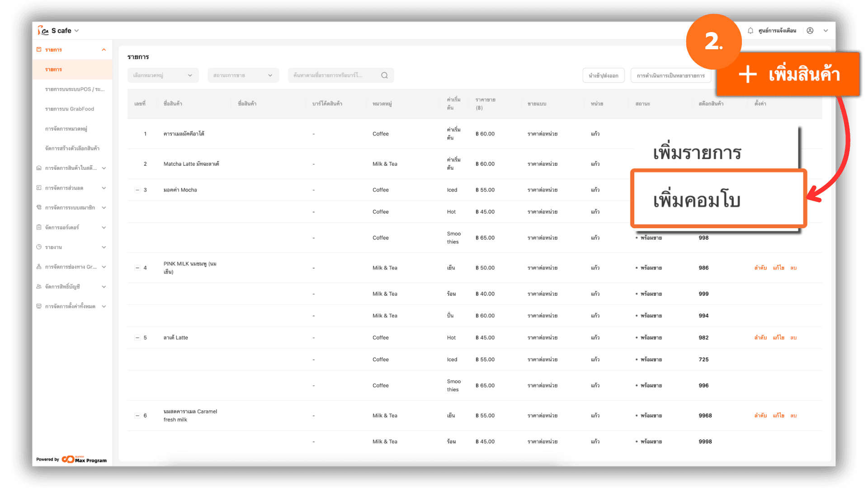868x488 pixels.
Task: Click the product name search input field
Action: coord(332,75)
